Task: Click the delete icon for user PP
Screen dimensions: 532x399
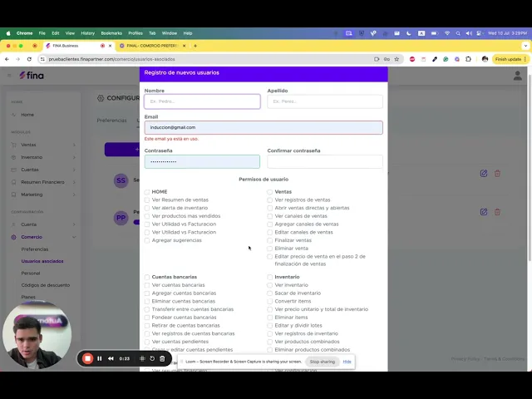Action: pos(497,212)
